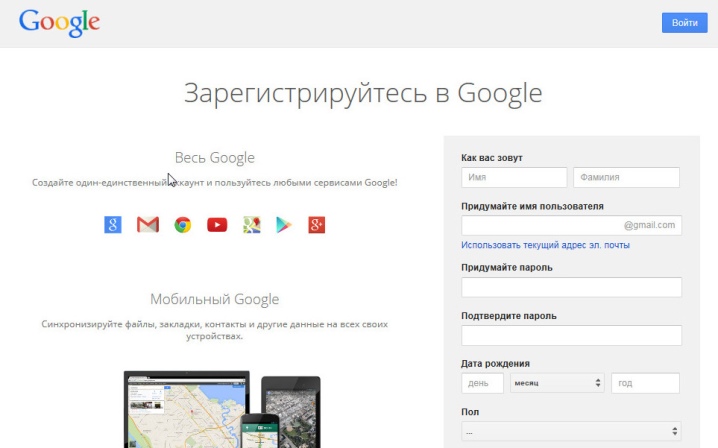The image size is (718, 448).
Task: Click the username field with @gmail.com
Action: (x=571, y=225)
